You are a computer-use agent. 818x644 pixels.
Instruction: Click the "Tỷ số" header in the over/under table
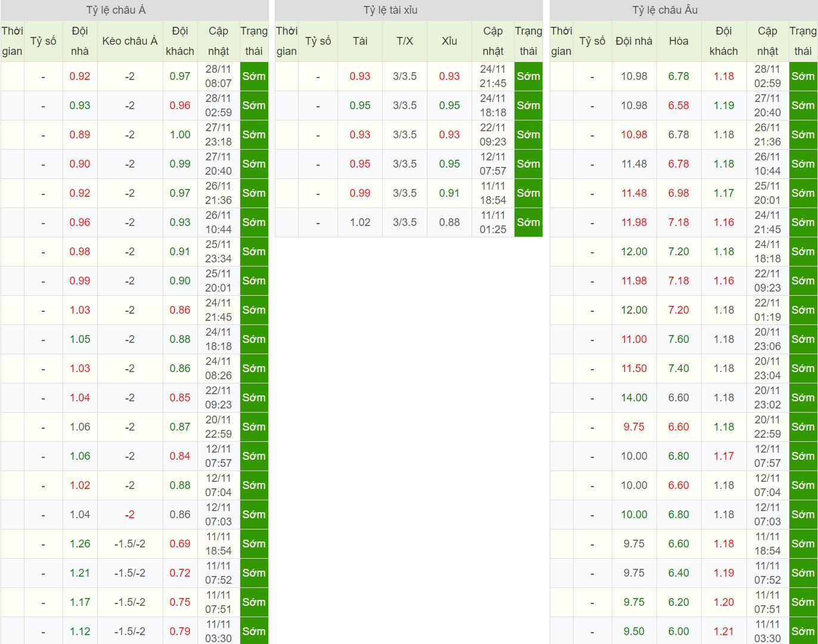click(318, 41)
